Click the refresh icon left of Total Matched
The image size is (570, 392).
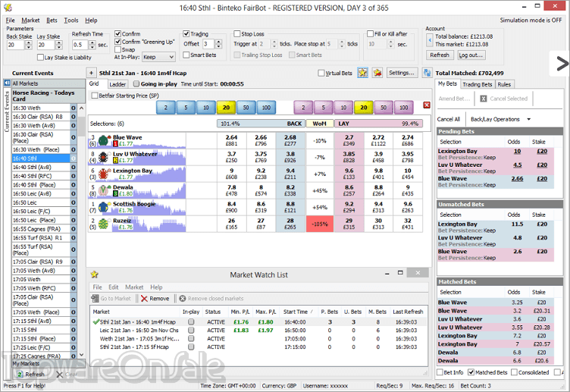point(427,73)
